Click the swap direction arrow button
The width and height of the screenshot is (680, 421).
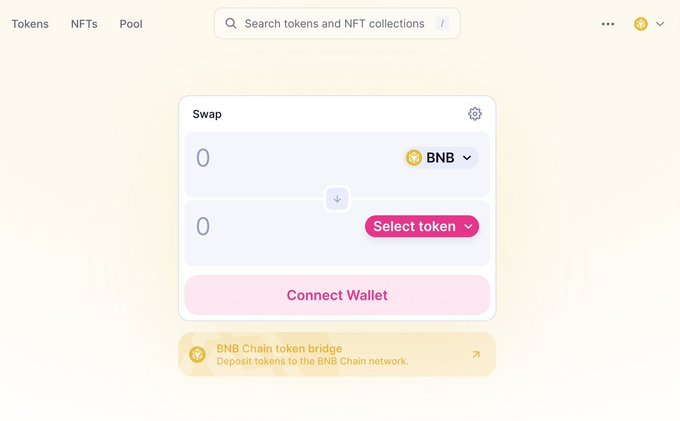click(337, 199)
